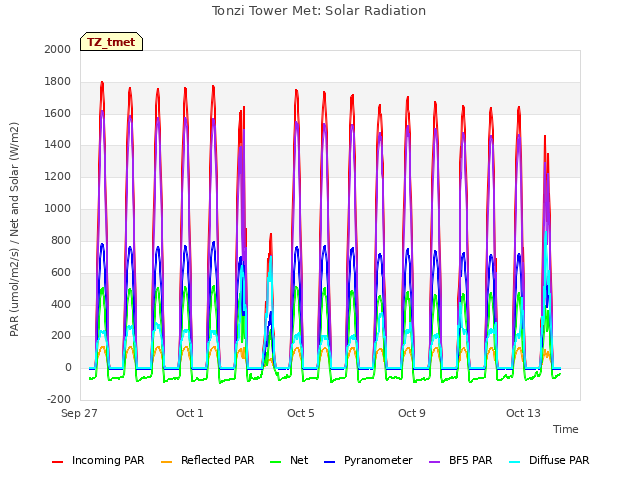Click the highest red Incoming PAR peak above 1800
640x480 pixels.
(102, 83)
